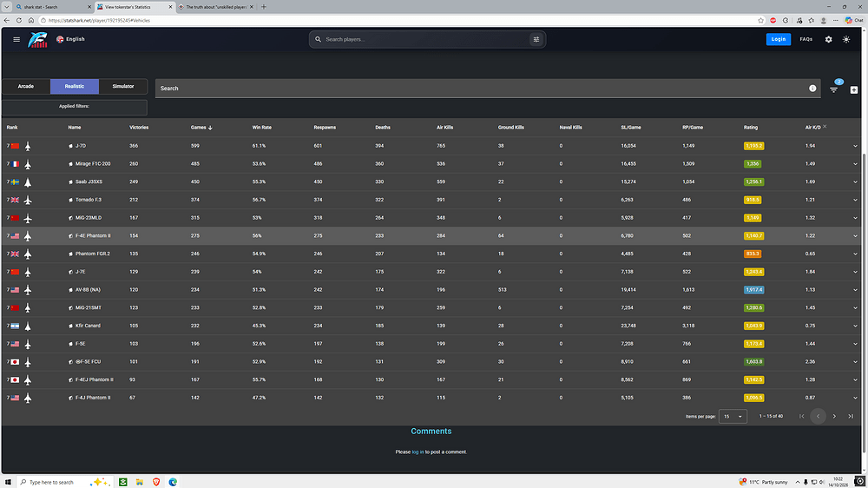
Task: Click the Saab J35XS plane icon
Action: click(x=28, y=182)
